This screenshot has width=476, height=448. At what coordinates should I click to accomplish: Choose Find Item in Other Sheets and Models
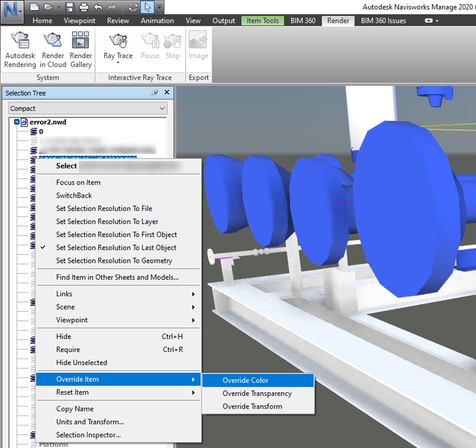pyautogui.click(x=118, y=277)
